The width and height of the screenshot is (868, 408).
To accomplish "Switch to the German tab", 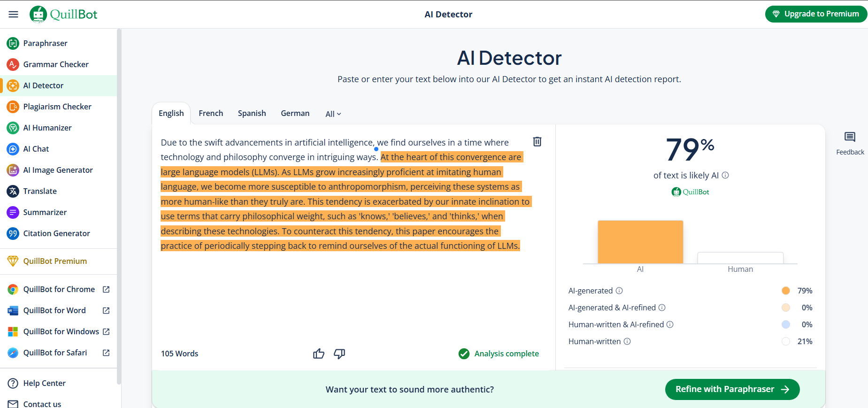I will (x=295, y=113).
